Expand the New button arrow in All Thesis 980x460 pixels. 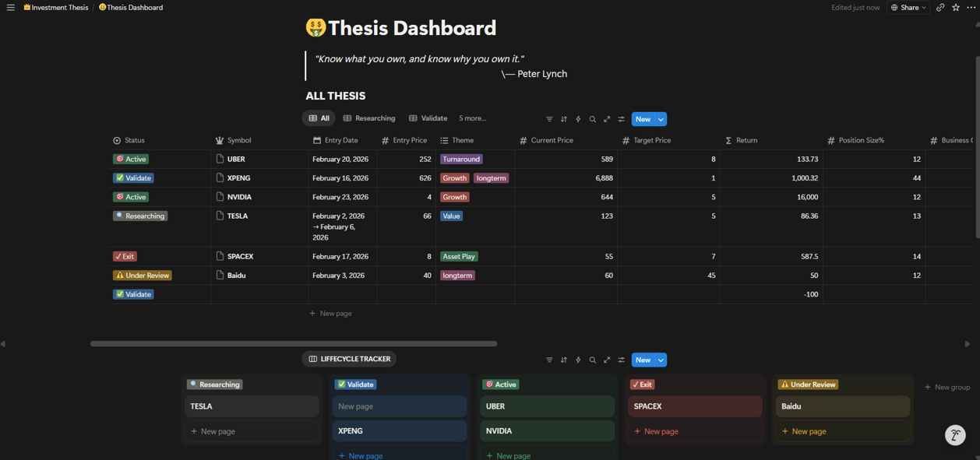661,119
